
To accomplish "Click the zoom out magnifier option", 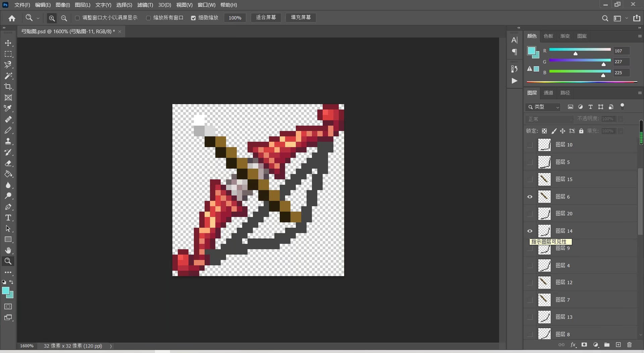I will tap(64, 18).
